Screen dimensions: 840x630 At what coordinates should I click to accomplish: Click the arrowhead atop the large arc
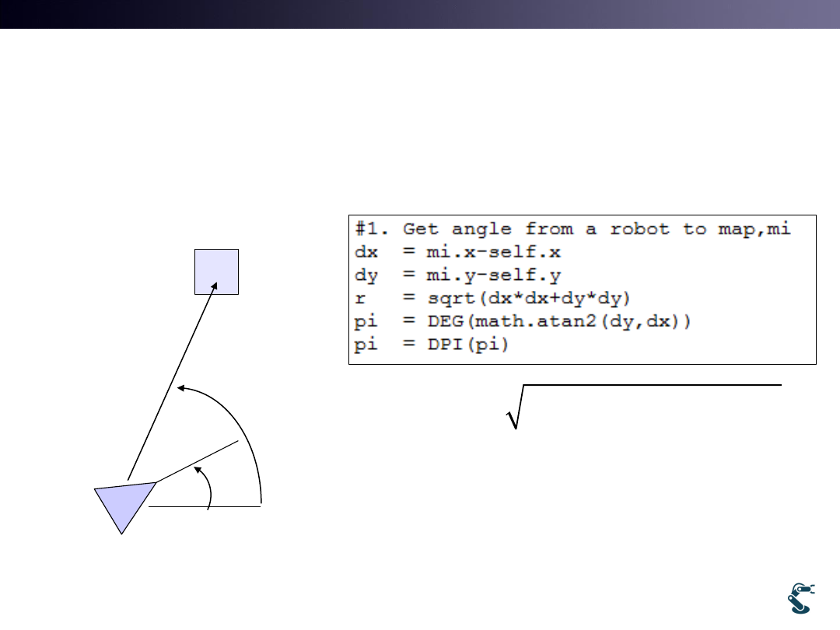[x=182, y=387]
